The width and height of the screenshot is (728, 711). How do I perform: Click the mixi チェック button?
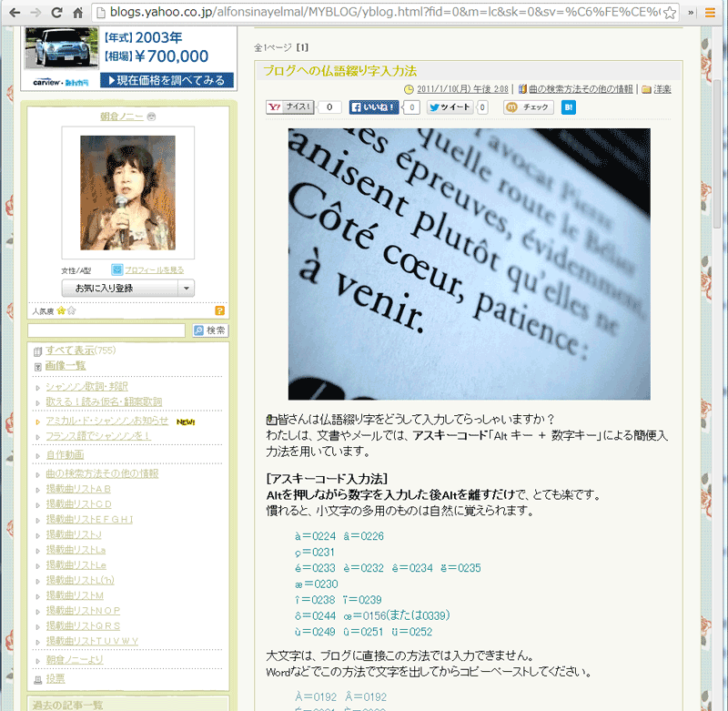(x=530, y=107)
